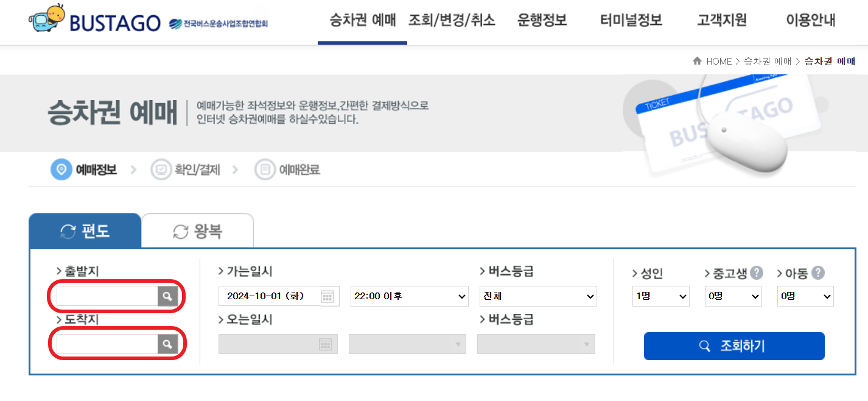Open the 아동 passenger count dropdown
Screen dimensions: 868x401
tap(805, 296)
